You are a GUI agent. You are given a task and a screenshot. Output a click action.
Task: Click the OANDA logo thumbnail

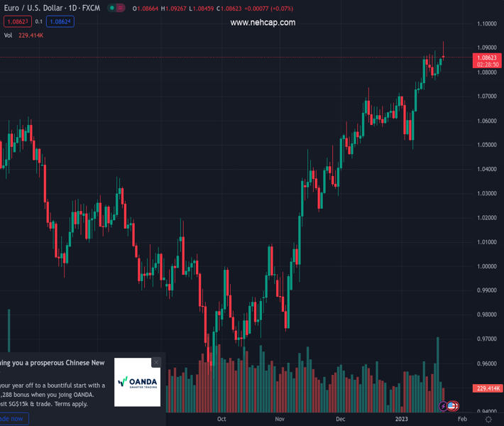pyautogui.click(x=137, y=382)
